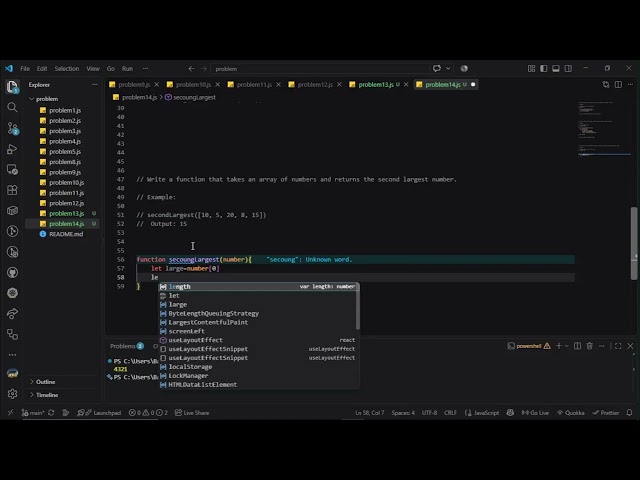The width and height of the screenshot is (640, 480).
Task: Open Copilot dropdown arrow in title bar
Action: pos(448,69)
